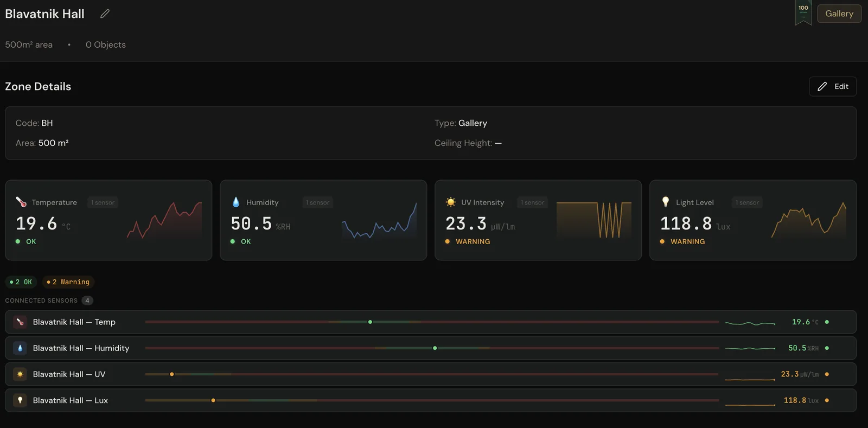Click the Ceiling Height field
Screen dimensions: 868x428
468,143
